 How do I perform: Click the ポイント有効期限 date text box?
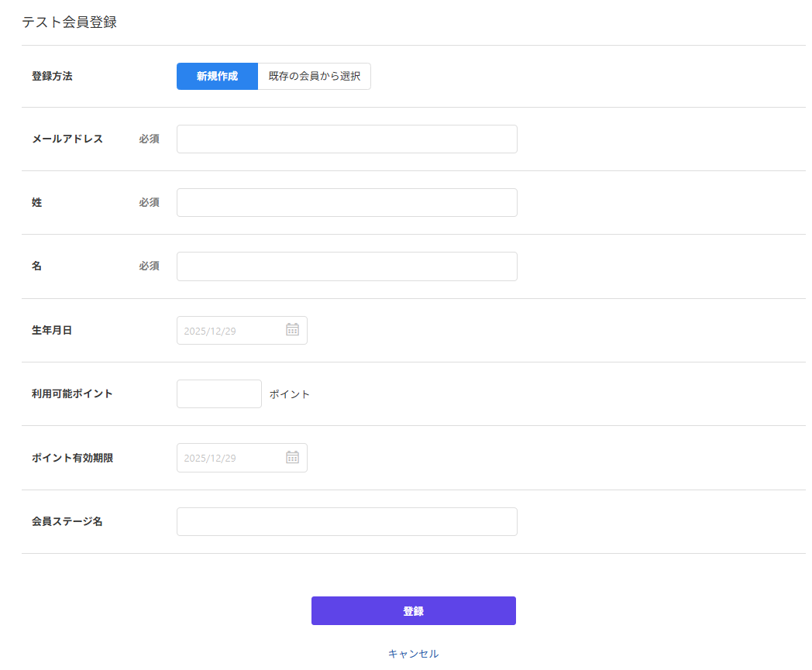click(230, 458)
